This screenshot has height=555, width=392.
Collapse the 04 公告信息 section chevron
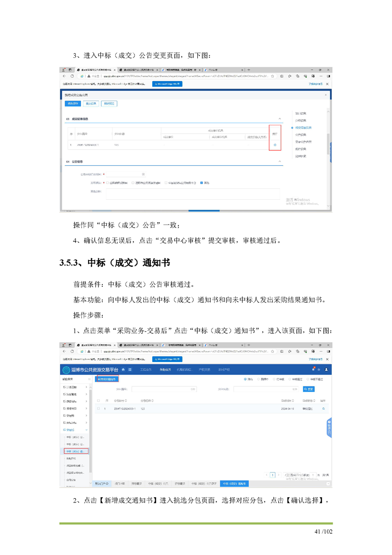tap(280, 162)
